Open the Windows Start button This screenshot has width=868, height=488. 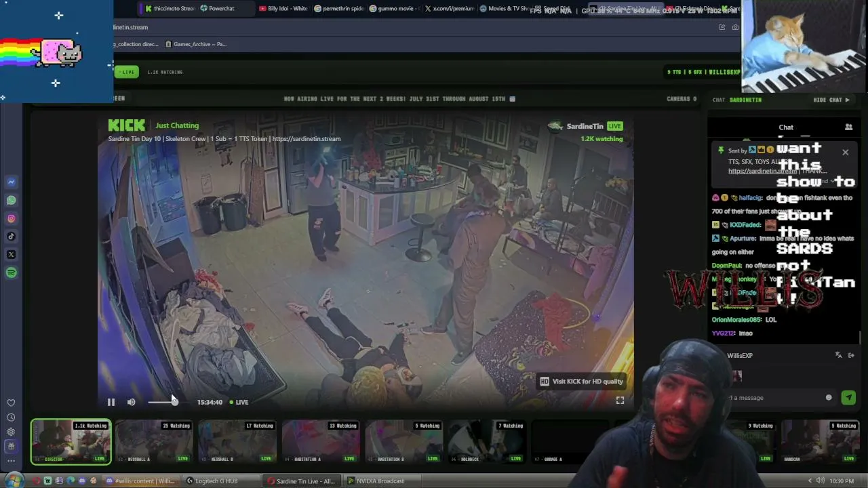tap(13, 481)
